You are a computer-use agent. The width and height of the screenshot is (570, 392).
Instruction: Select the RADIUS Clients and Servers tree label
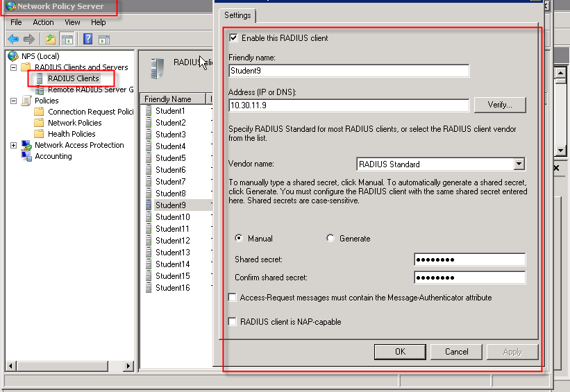pyautogui.click(x=81, y=67)
